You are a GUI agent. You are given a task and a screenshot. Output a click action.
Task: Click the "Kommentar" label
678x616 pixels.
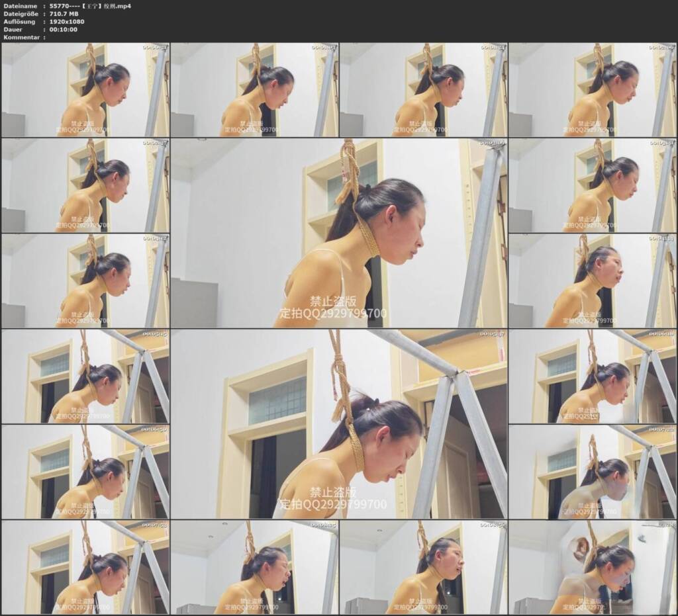(x=22, y=37)
